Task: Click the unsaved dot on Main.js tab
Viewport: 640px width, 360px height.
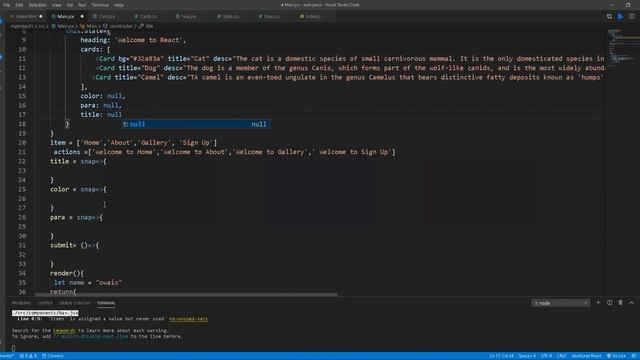Action: [82, 17]
